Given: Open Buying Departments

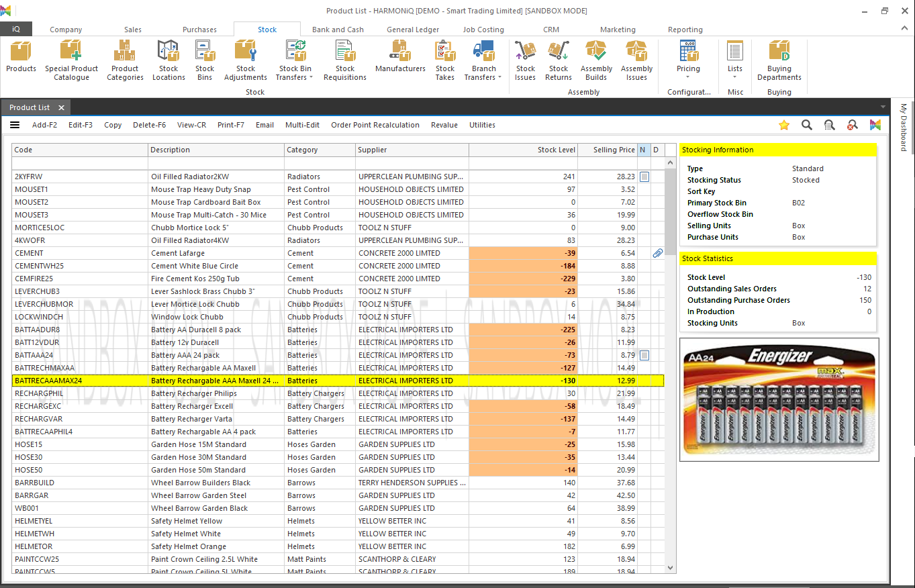Looking at the screenshot, I should pyautogui.click(x=778, y=64).
